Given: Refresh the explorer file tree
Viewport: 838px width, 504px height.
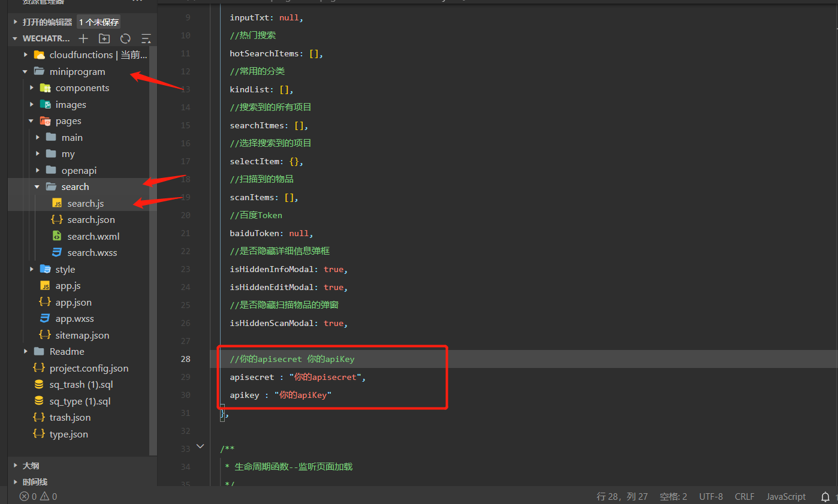Looking at the screenshot, I should (x=125, y=38).
